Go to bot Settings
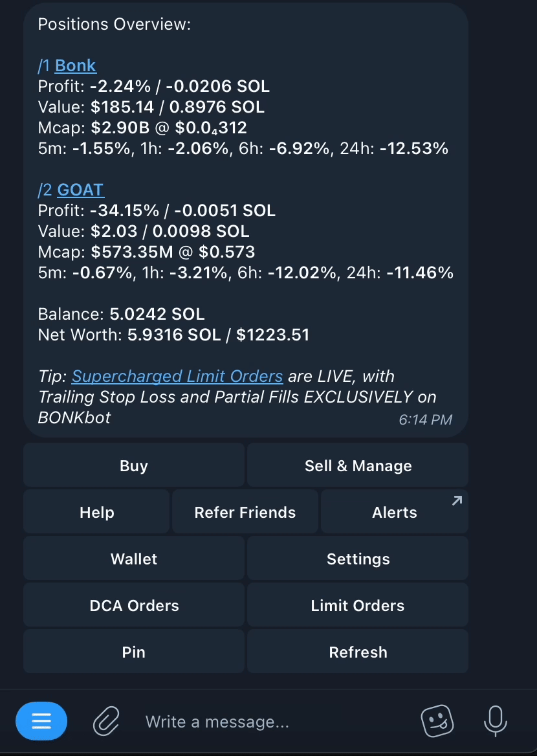The image size is (537, 756). click(x=358, y=559)
